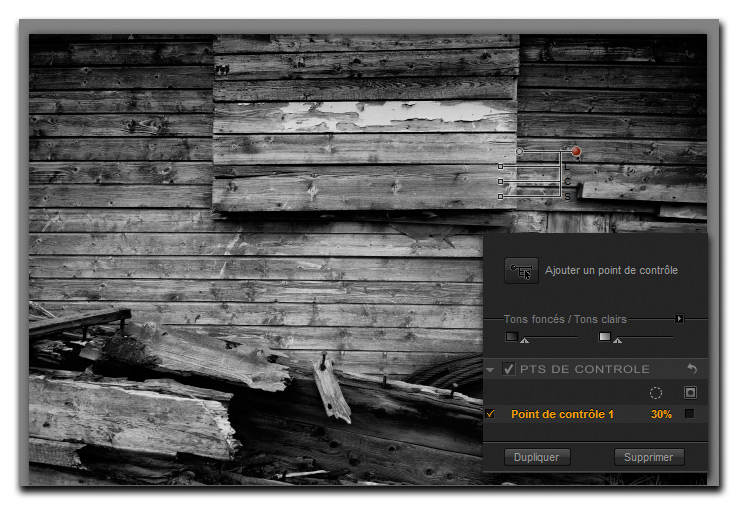Select the red control point on image
Screen dimensions: 738x505
click(576, 151)
